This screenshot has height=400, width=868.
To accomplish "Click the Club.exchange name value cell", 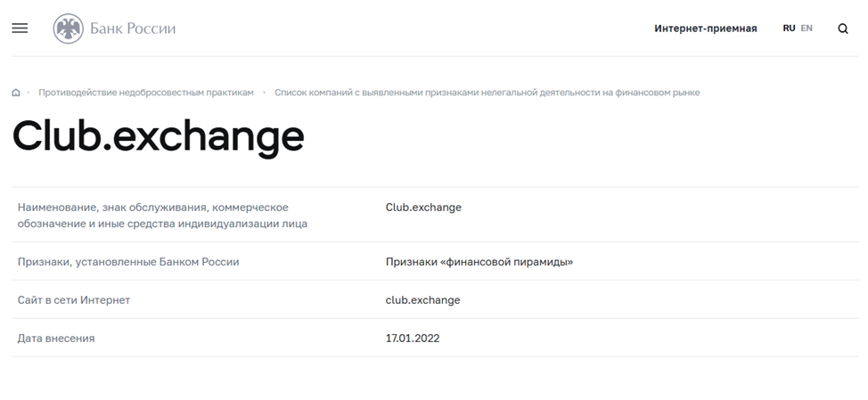I will tap(423, 208).
